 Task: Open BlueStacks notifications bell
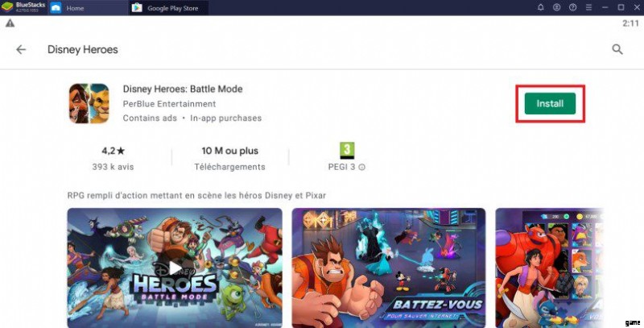tap(540, 8)
